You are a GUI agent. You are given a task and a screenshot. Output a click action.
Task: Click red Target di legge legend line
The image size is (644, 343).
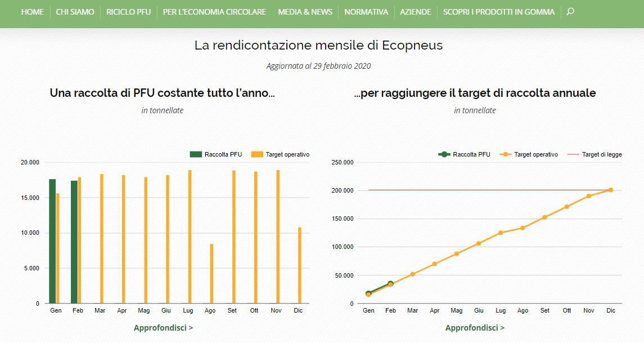pos(573,154)
